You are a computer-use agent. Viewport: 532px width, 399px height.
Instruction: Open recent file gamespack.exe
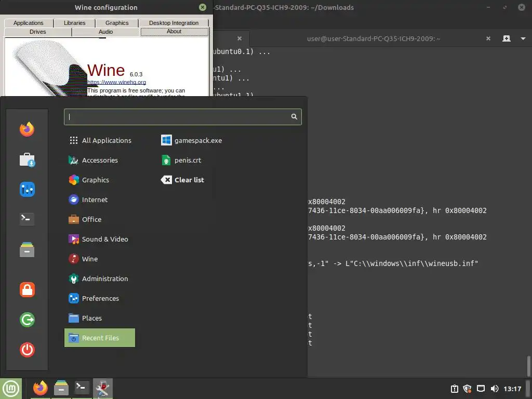192,140
